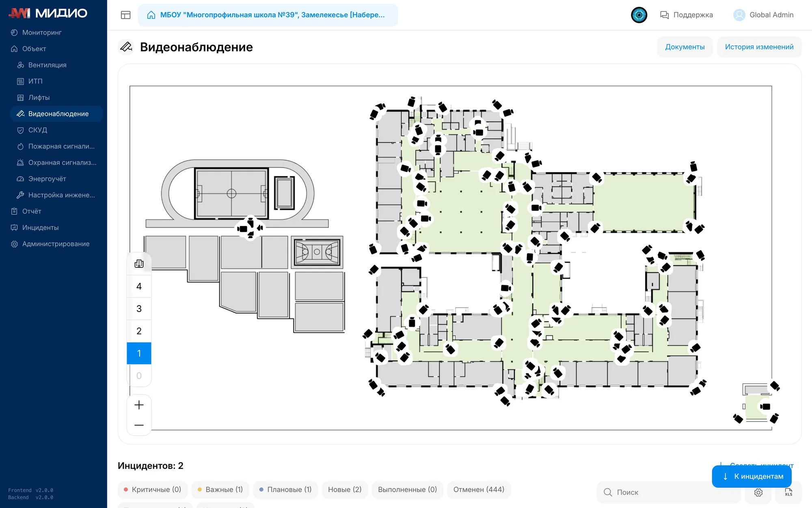Zoom in on the map with the plus
The height and width of the screenshot is (508, 812).
click(139, 405)
